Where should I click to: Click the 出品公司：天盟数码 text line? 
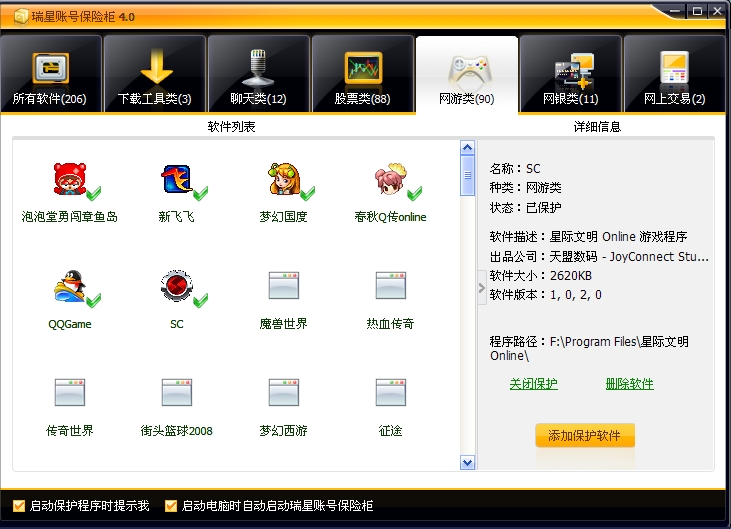click(599, 257)
